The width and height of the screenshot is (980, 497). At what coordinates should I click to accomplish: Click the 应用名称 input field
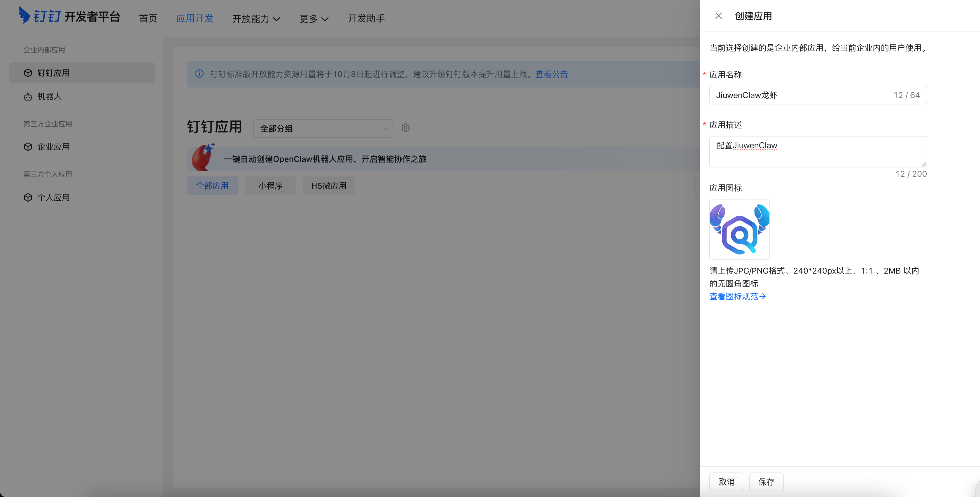(818, 95)
